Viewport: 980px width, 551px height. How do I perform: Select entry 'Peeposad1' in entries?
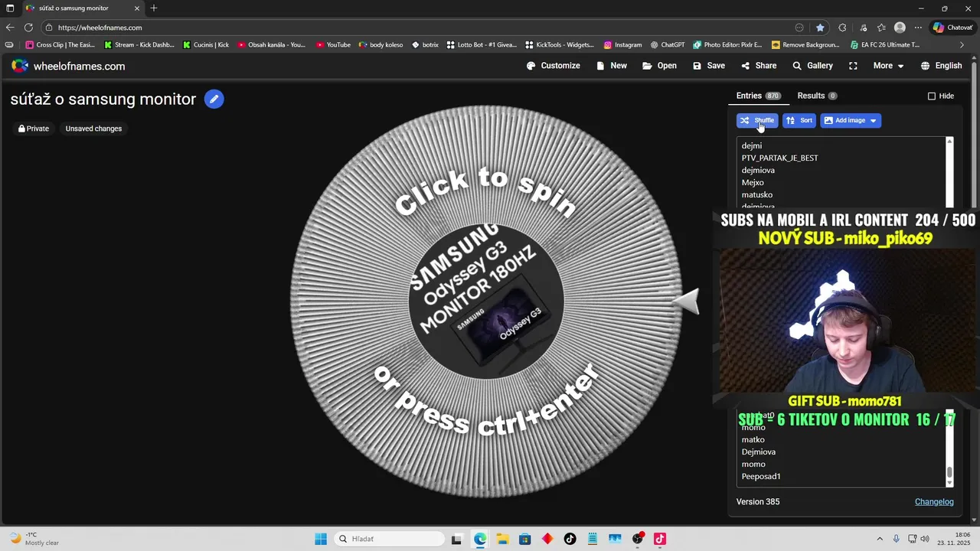[761, 476]
